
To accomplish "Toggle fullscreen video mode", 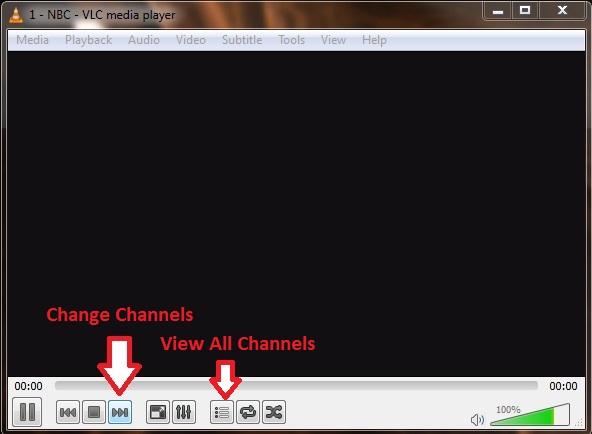I will tap(157, 412).
